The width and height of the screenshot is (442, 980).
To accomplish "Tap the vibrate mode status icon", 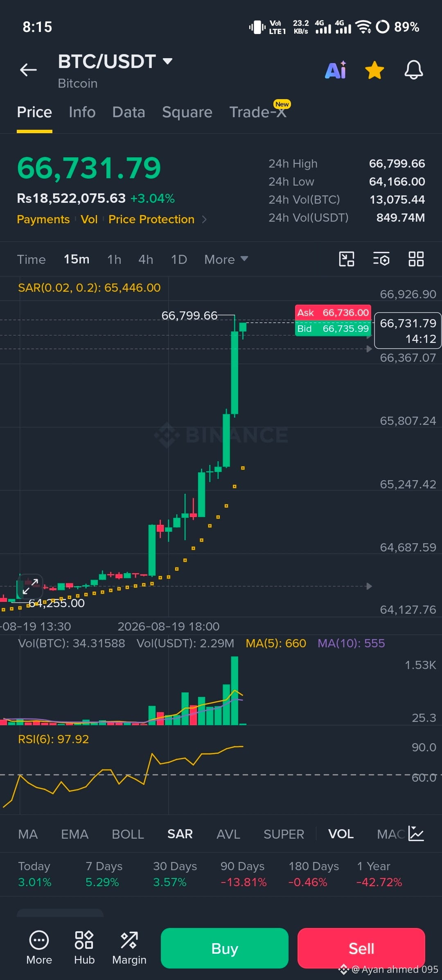I will pos(257,27).
